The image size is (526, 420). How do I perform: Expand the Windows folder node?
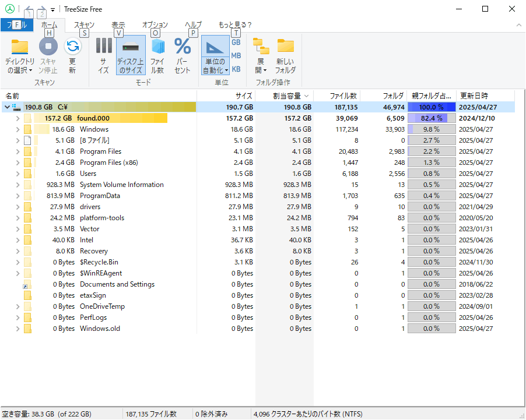tap(17, 129)
